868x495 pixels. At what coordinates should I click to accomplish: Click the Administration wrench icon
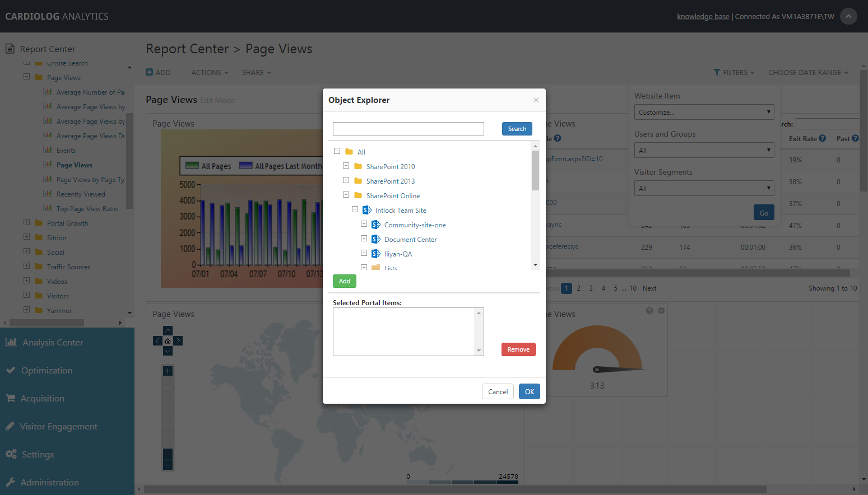(x=11, y=482)
